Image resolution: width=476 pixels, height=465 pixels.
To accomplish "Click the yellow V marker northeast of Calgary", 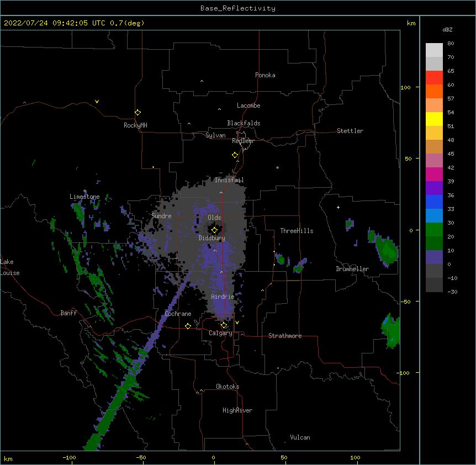I will tap(237, 323).
